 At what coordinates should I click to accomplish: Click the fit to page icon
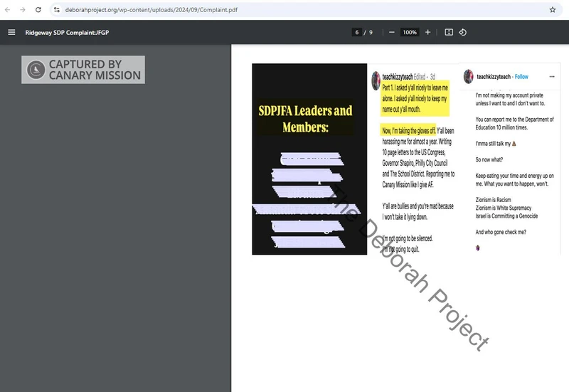(449, 32)
